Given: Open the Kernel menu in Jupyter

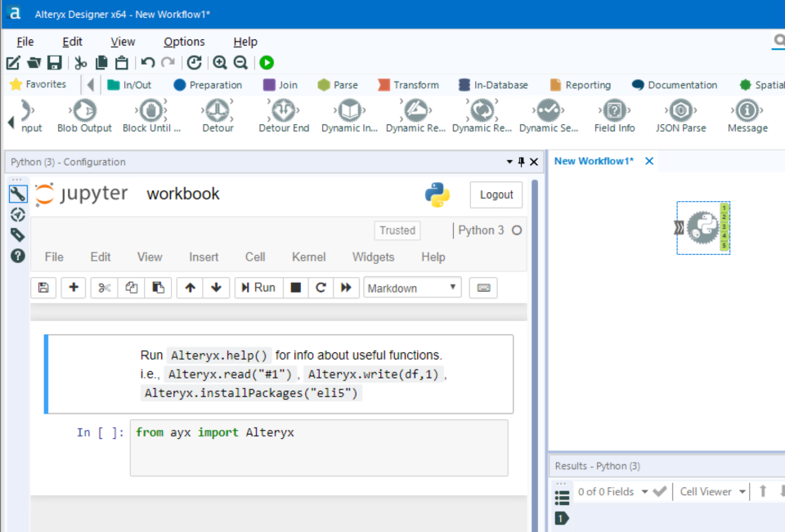Looking at the screenshot, I should (308, 257).
